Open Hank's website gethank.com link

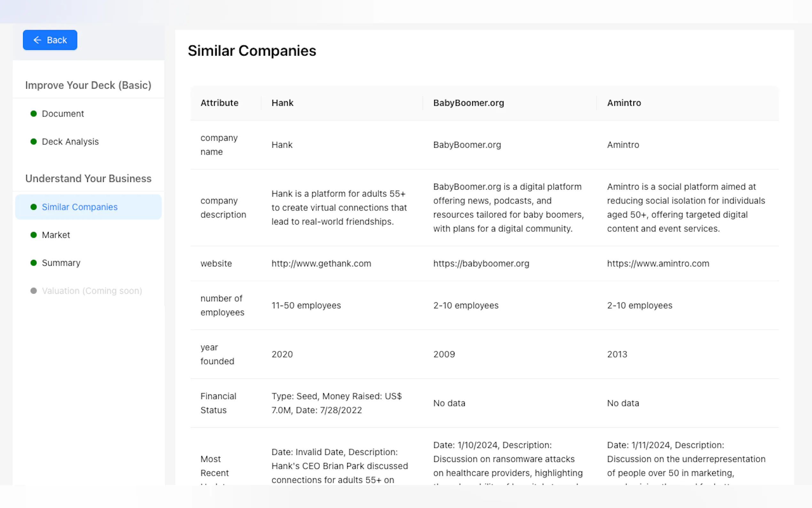(x=321, y=263)
